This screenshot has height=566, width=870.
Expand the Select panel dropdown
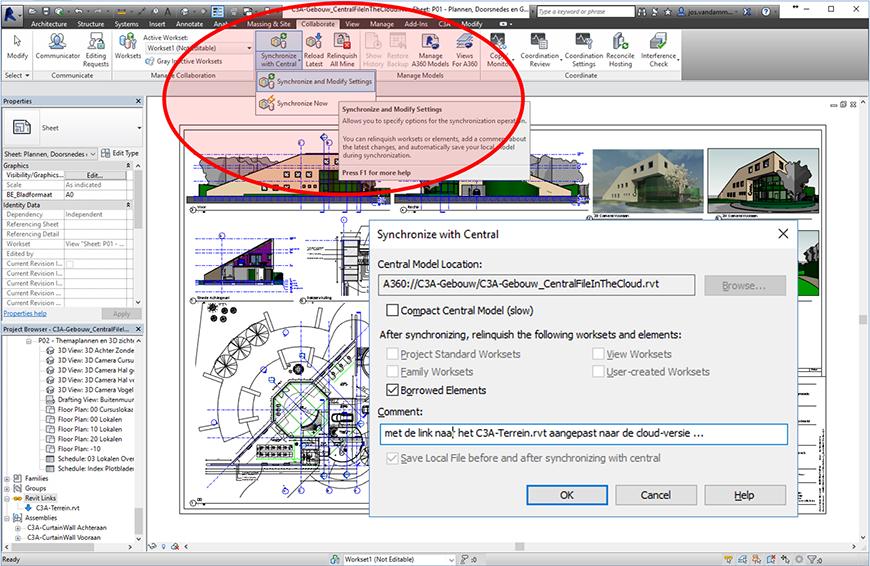click(x=17, y=75)
